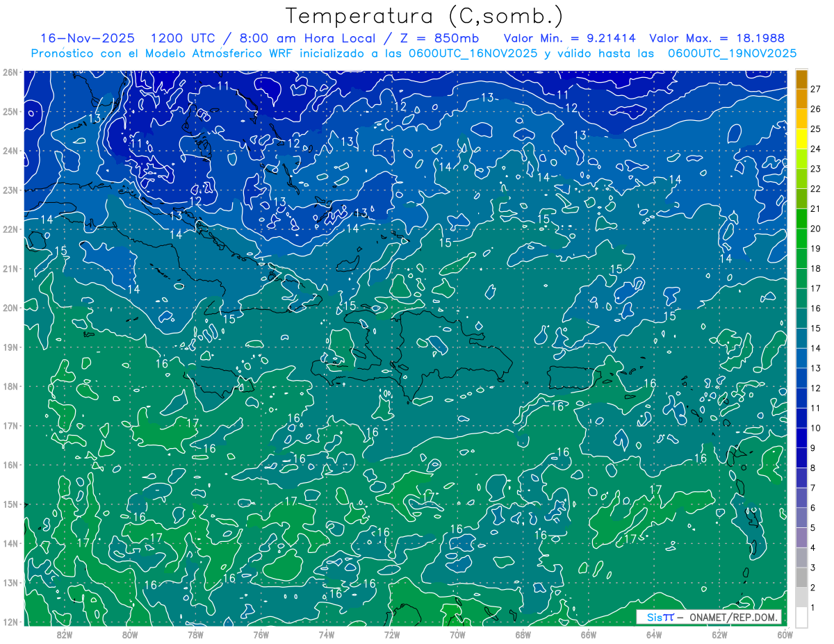Select "8:00 am Hora Local" text
This screenshot has height=644, width=834.
click(306, 38)
